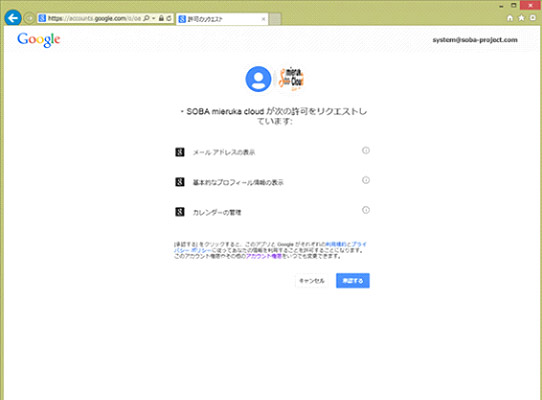
Task: Show info for メールアドレスの表示 permission
Action: coord(366,150)
